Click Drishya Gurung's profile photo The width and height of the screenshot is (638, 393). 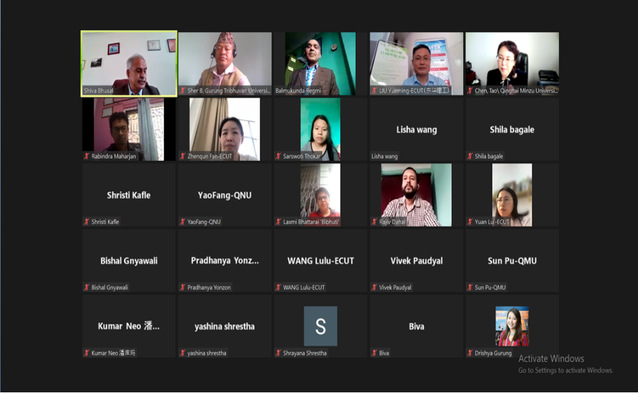pos(512,326)
